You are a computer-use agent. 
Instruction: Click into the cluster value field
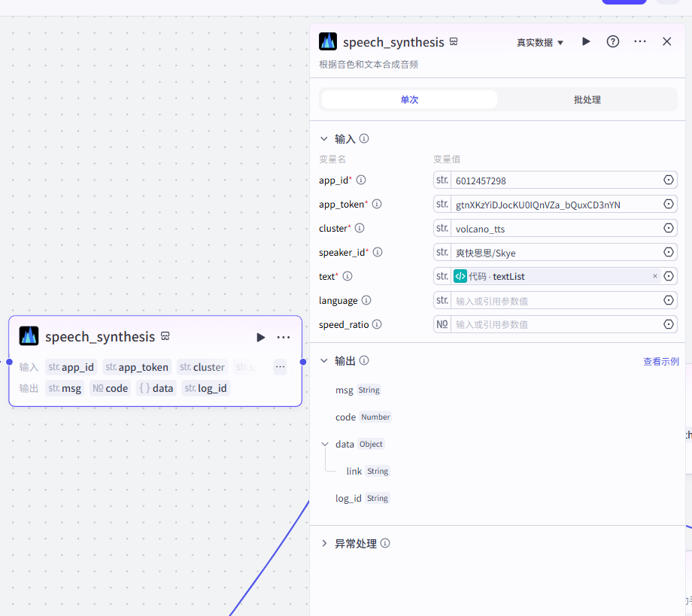coord(553,228)
